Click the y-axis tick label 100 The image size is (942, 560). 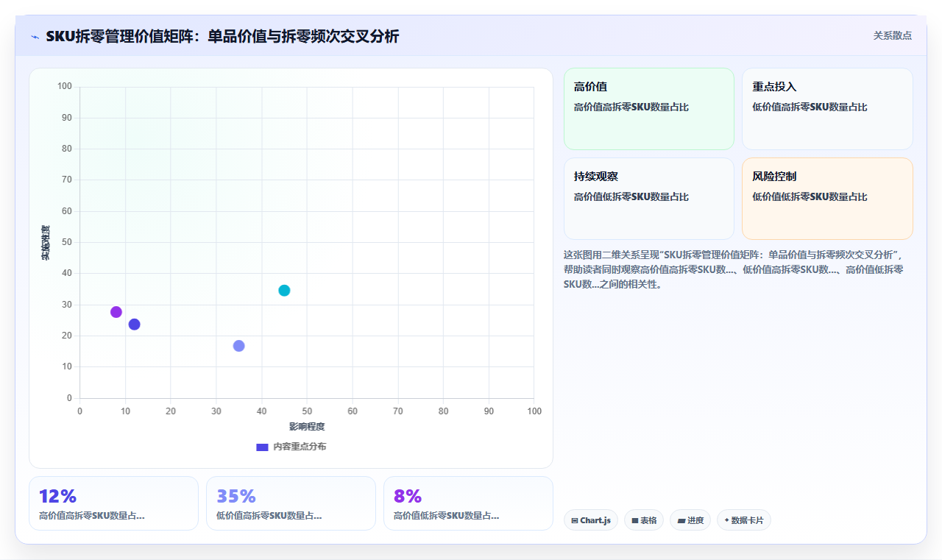[65, 87]
